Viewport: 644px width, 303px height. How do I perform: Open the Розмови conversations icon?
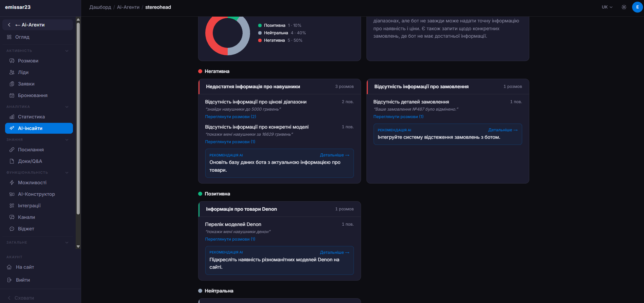pyautogui.click(x=12, y=61)
